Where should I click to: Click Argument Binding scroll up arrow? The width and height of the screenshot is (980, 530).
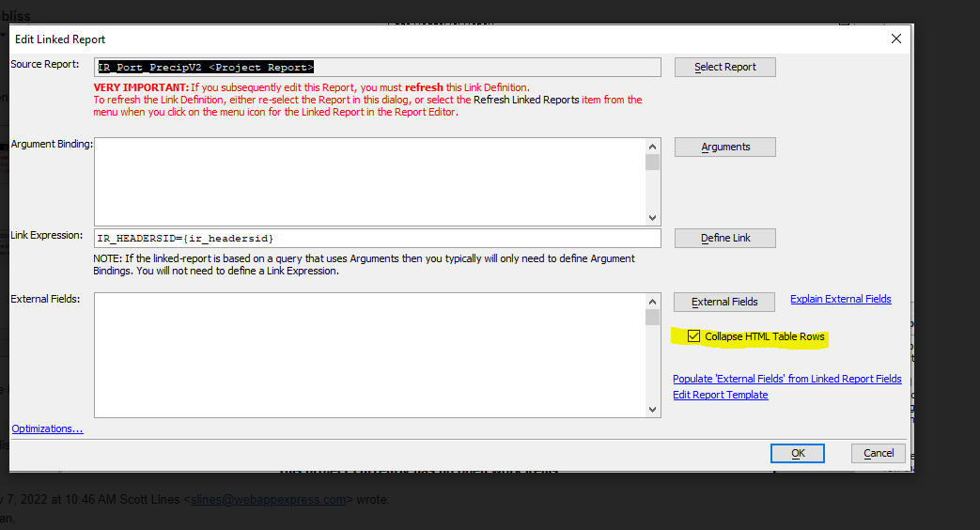click(652, 147)
